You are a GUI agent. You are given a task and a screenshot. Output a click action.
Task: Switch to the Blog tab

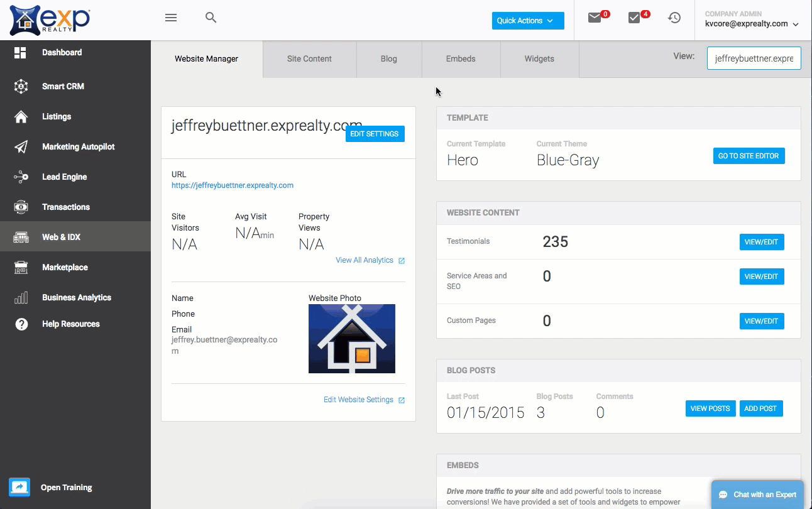[389, 59]
